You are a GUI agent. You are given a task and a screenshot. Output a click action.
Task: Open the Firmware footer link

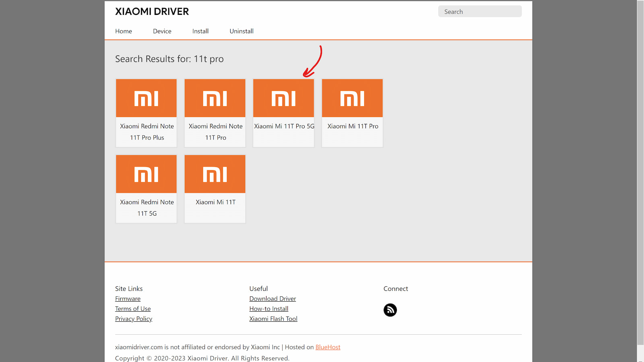[128, 299]
